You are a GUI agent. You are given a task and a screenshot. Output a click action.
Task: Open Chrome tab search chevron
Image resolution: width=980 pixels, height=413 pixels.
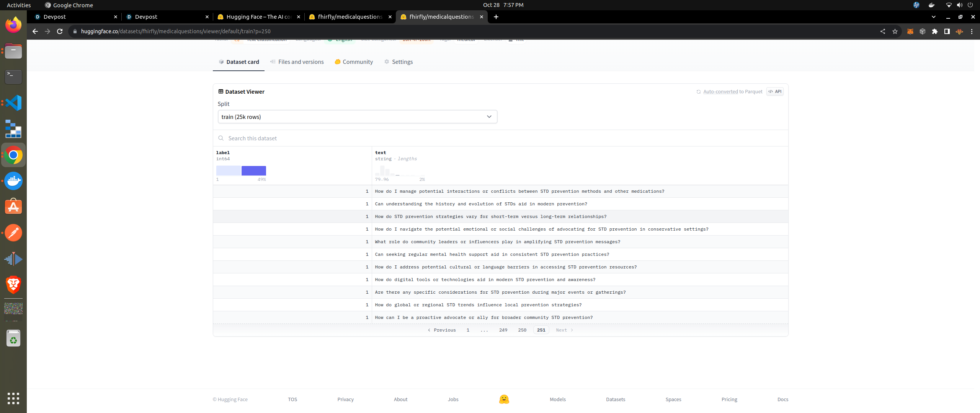(x=934, y=17)
